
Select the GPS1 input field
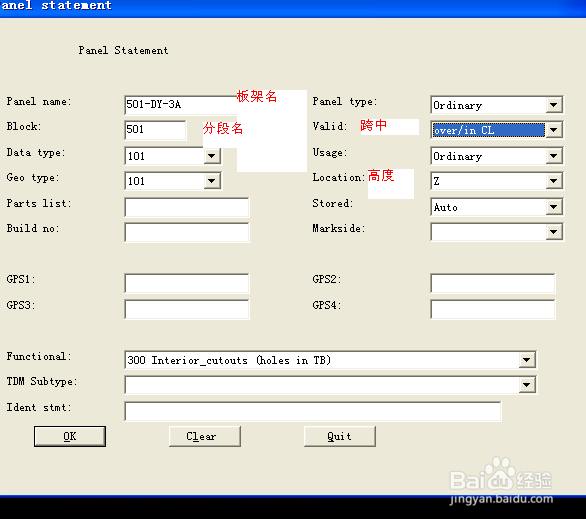point(187,284)
